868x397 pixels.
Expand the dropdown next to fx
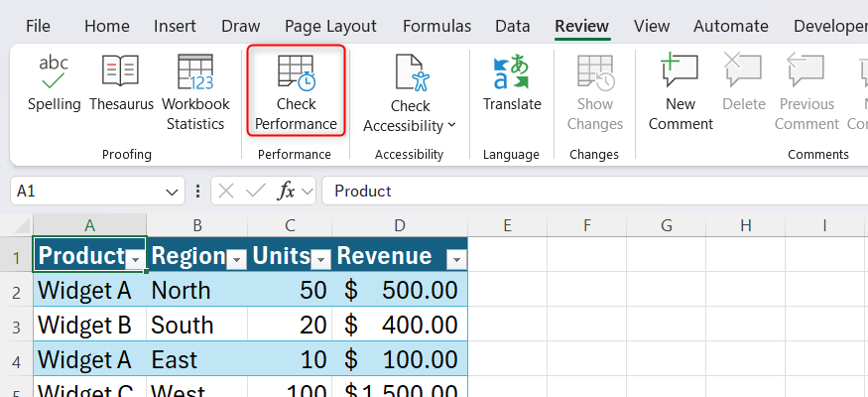click(307, 192)
